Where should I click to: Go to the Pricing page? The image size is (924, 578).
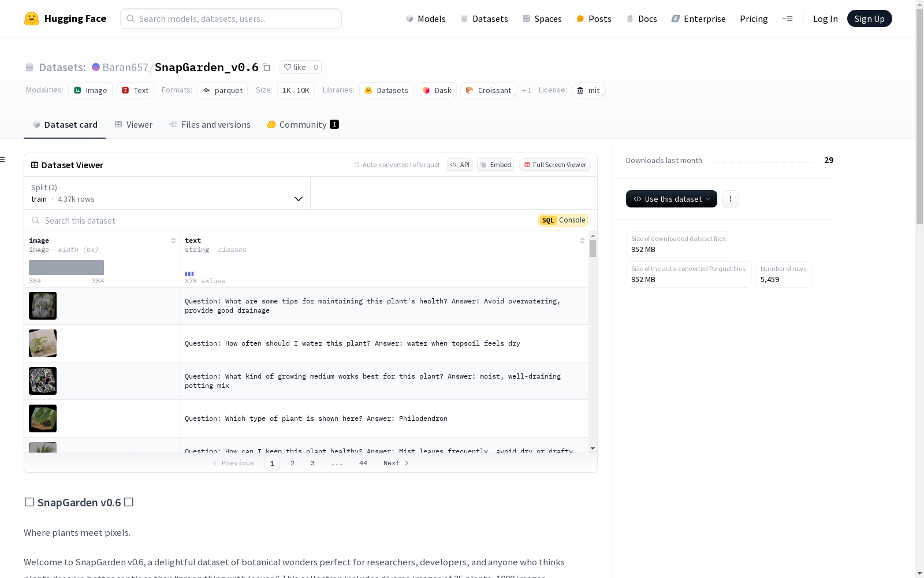754,18
